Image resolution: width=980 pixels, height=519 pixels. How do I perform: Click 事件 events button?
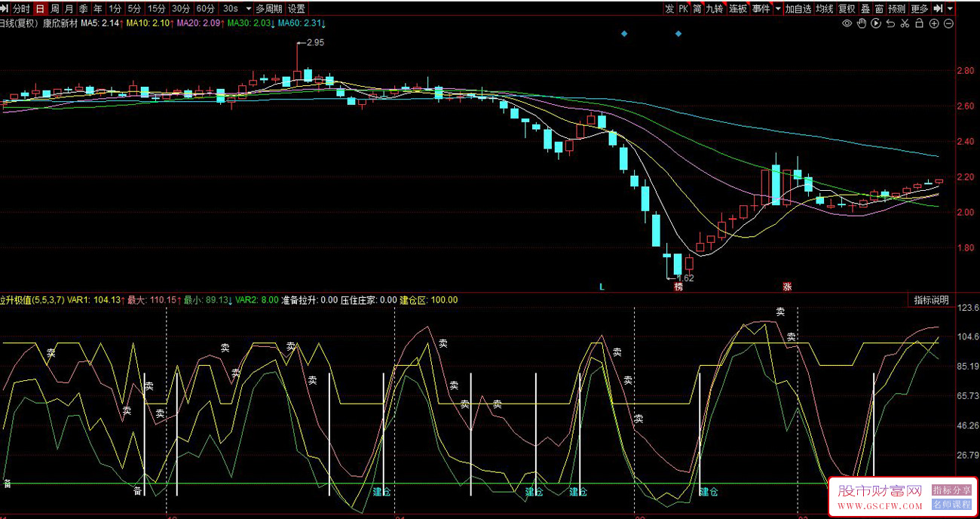point(761,9)
